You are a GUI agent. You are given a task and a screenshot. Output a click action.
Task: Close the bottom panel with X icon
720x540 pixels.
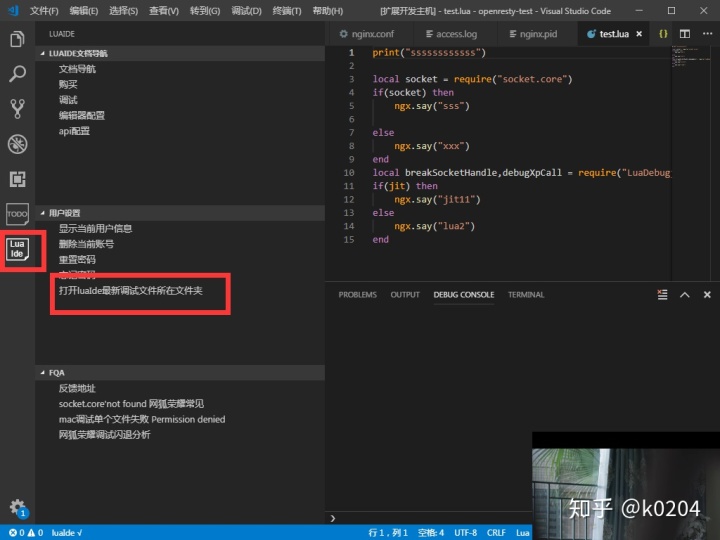tap(707, 295)
